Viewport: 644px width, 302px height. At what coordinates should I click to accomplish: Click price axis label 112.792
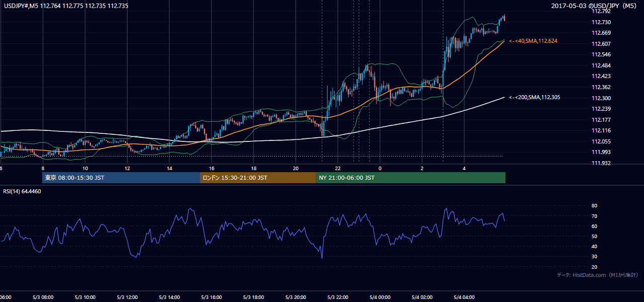(601, 11)
